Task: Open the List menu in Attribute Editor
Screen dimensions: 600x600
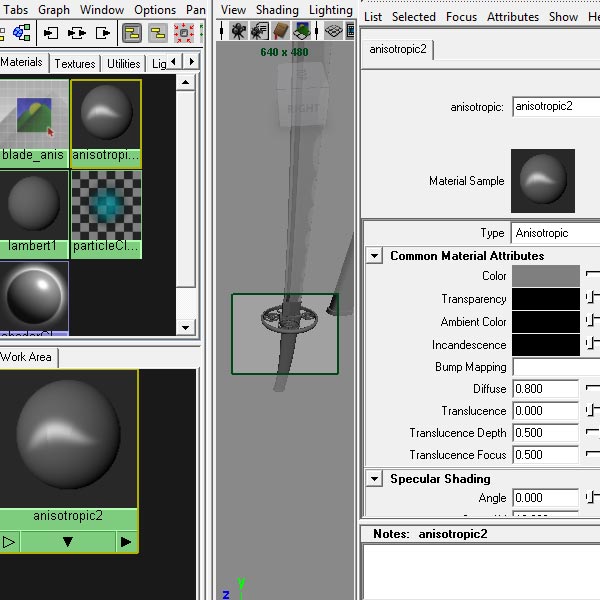Action: pos(373,17)
